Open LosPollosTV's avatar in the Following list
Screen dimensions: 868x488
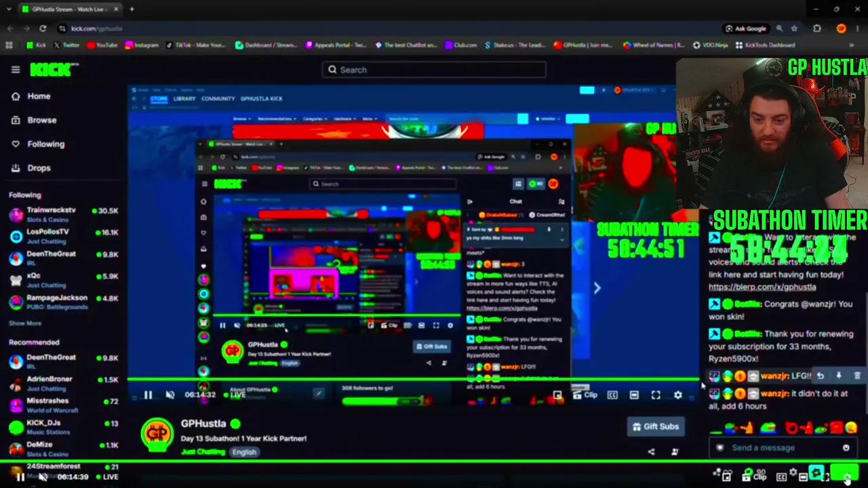[x=16, y=237]
